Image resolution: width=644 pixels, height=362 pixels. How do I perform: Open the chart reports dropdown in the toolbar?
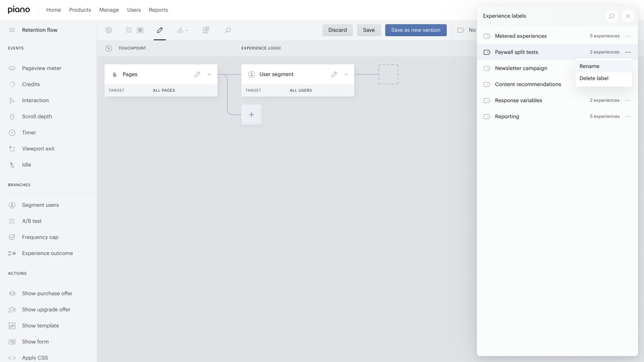click(x=182, y=30)
